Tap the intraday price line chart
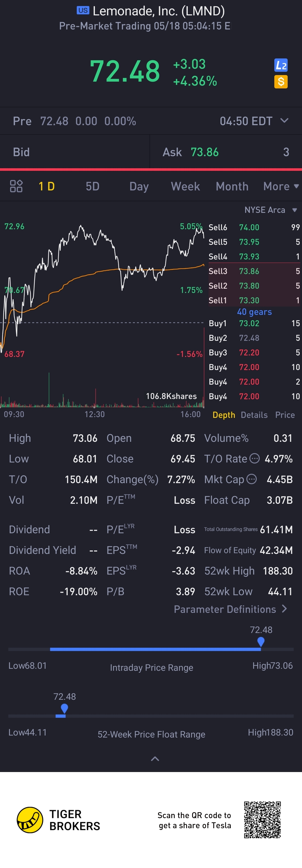The height and width of the screenshot is (868, 302). pos(102,288)
